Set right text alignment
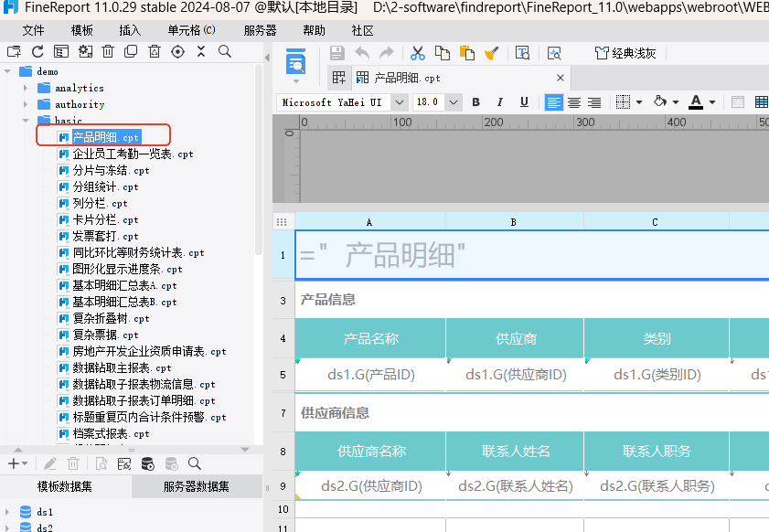 594,102
